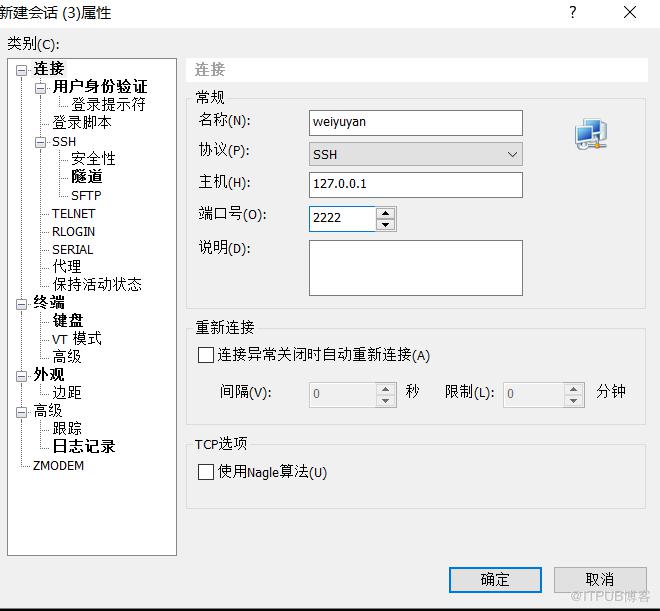Open the 协议 SSH protocol dropdown
The height and width of the screenshot is (611, 660).
(x=415, y=154)
